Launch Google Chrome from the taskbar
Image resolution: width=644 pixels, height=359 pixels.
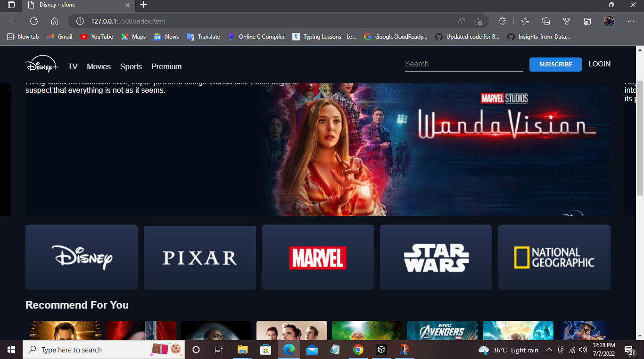[358, 350]
